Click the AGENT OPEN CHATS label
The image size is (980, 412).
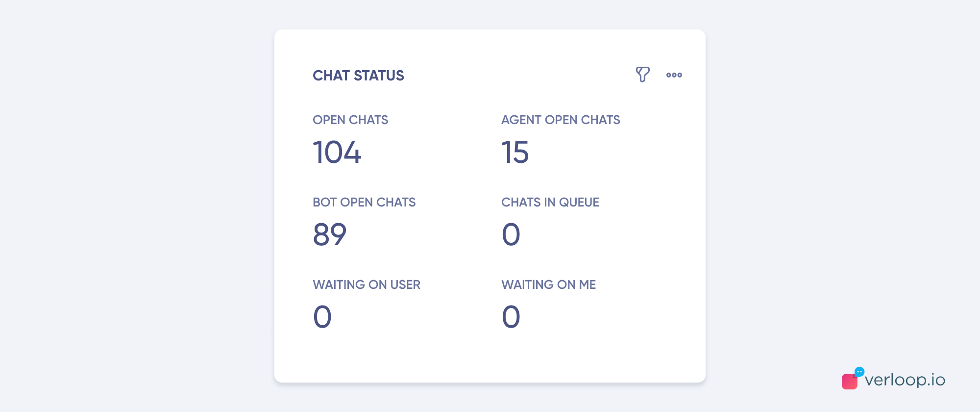coord(561,120)
